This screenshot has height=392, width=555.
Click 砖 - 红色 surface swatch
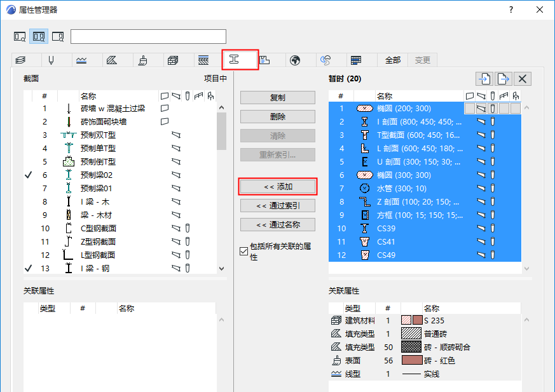coord(412,360)
